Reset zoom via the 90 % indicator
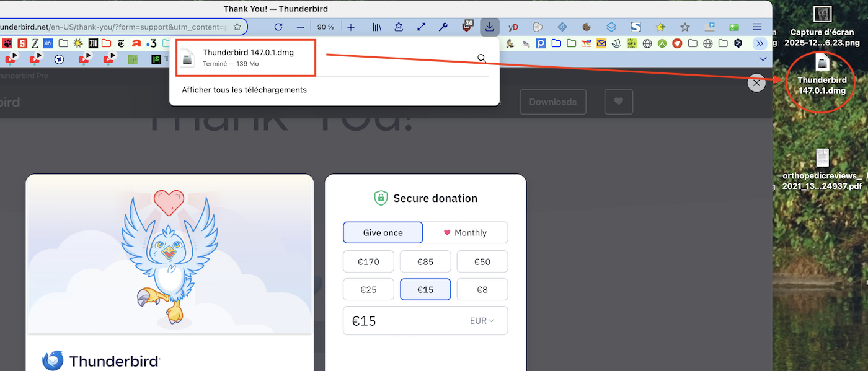 point(325,27)
